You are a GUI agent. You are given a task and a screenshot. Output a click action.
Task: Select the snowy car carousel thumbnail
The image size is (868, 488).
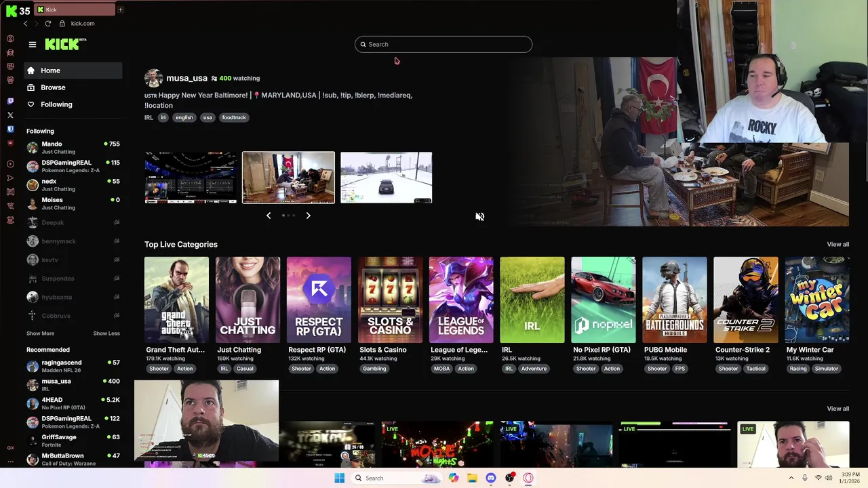click(386, 178)
